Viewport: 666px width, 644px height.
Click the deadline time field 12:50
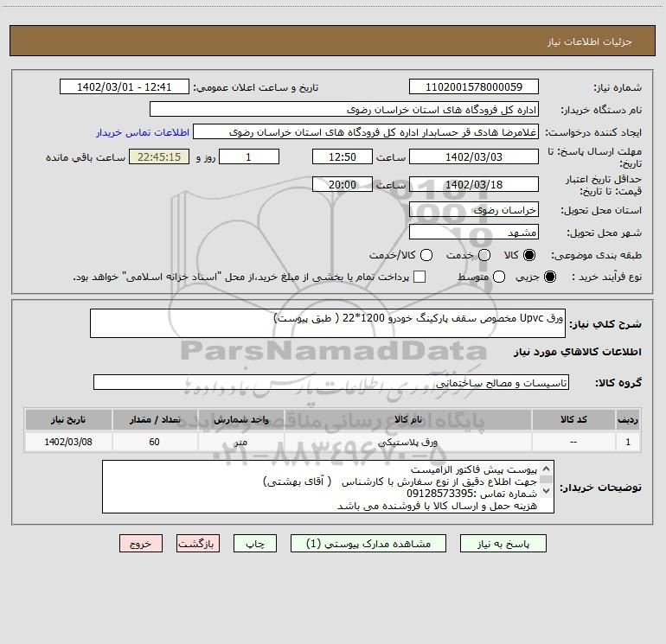343,156
